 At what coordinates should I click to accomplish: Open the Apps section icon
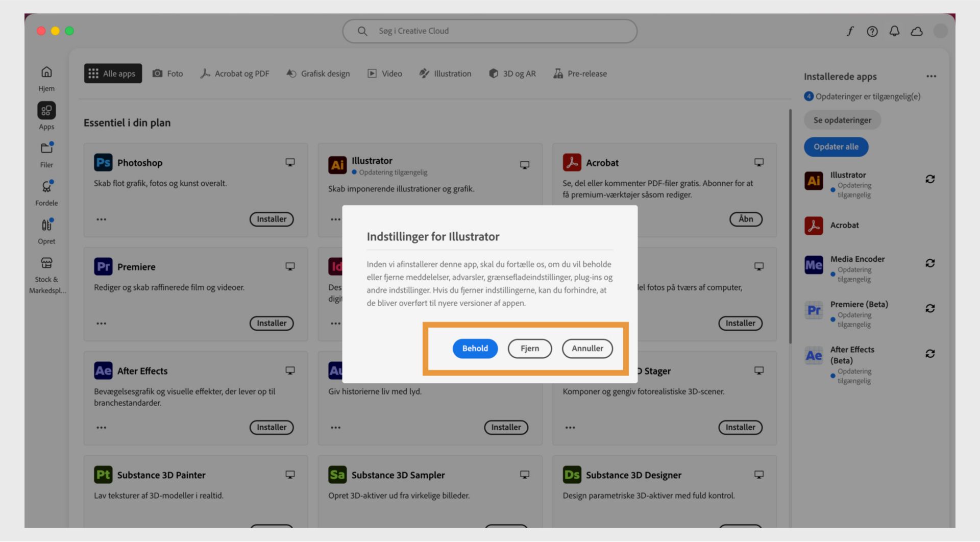coord(46,110)
